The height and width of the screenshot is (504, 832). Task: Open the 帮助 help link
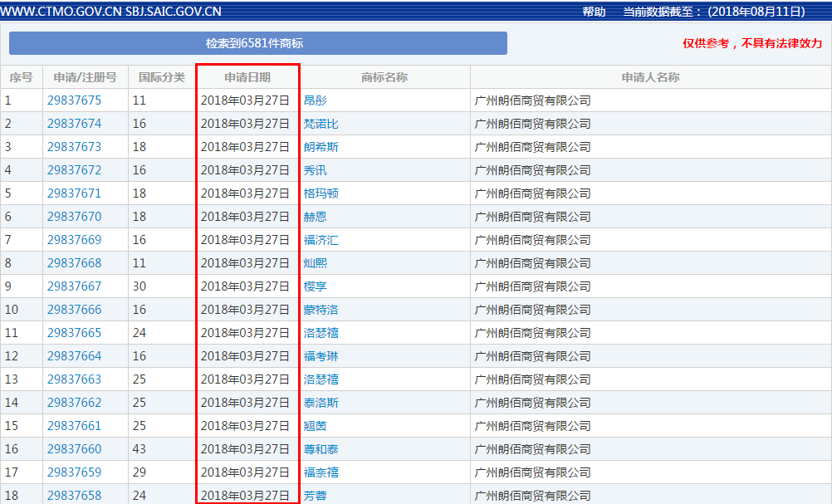click(594, 12)
